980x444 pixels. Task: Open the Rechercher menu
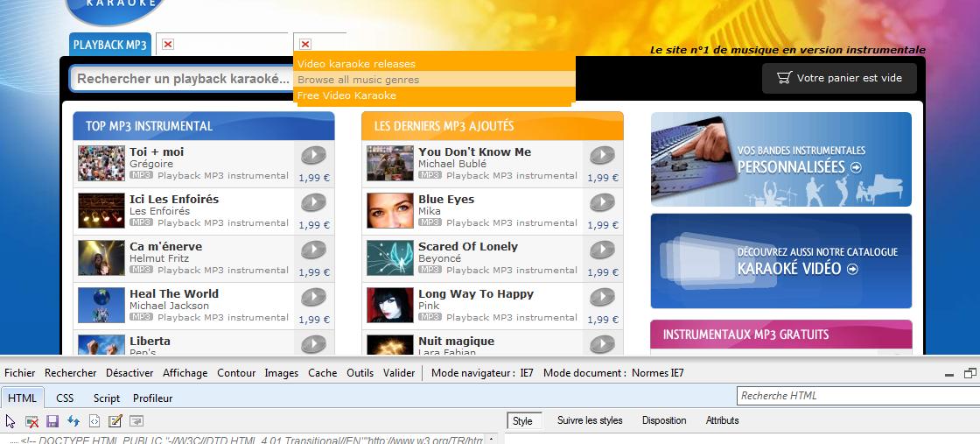pyautogui.click(x=71, y=373)
